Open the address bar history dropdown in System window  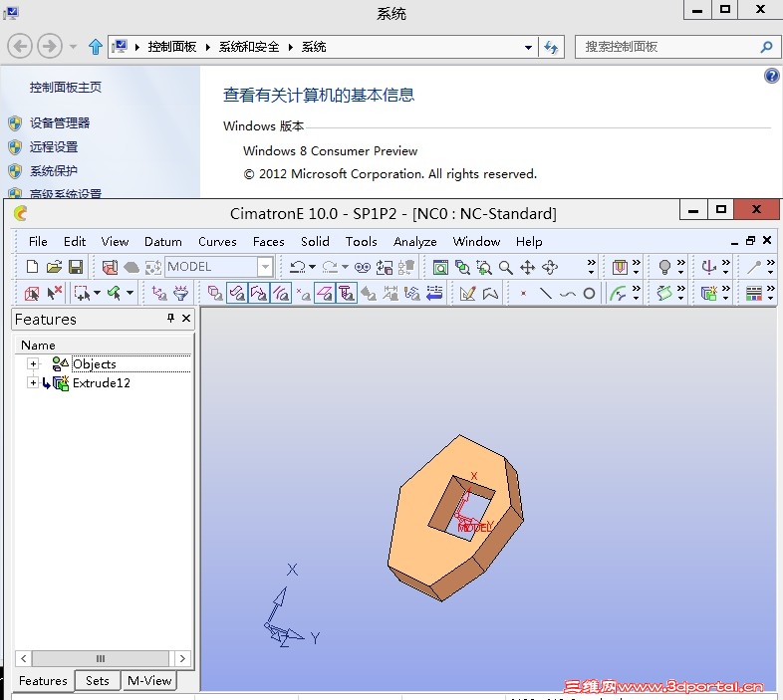[x=528, y=48]
